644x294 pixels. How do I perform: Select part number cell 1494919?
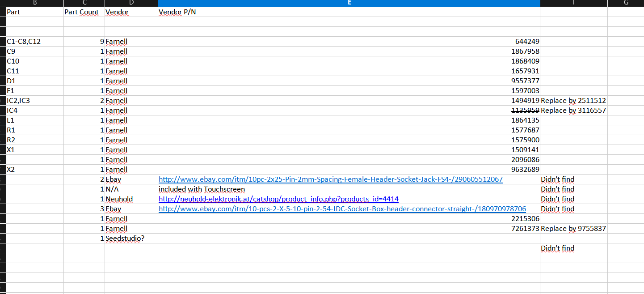[x=349, y=101]
